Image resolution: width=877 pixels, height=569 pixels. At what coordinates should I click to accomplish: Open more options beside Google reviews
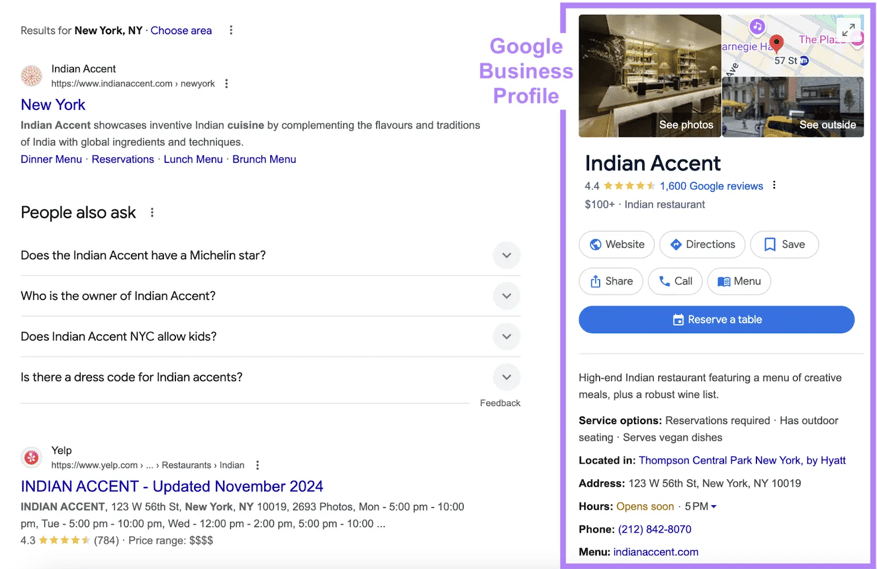(774, 185)
